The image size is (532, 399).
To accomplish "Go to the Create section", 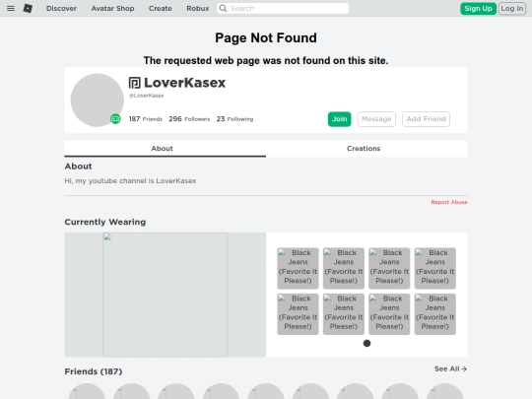I will [161, 9].
